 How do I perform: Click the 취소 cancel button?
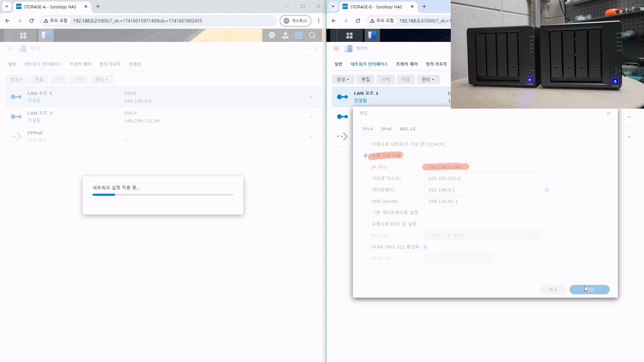(x=553, y=290)
